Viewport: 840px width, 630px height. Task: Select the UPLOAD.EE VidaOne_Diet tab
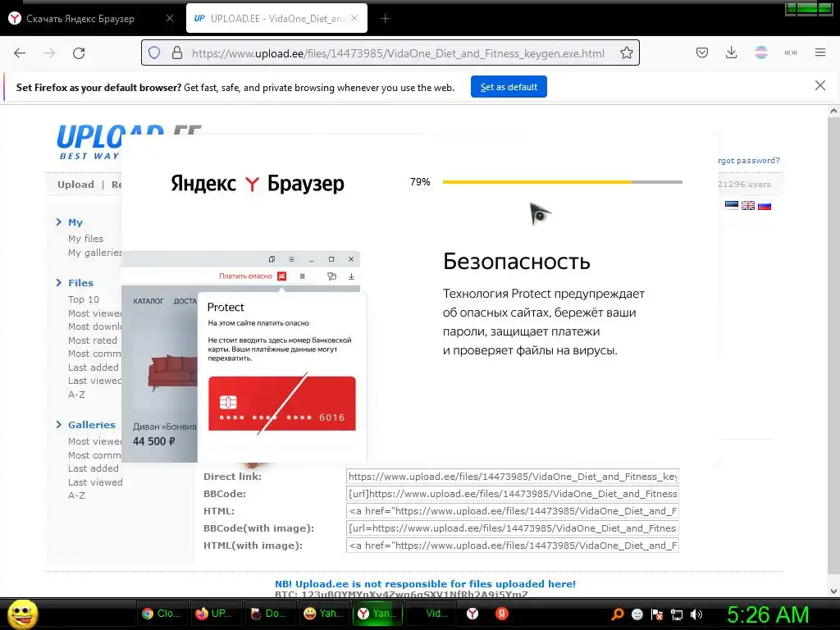click(x=277, y=19)
